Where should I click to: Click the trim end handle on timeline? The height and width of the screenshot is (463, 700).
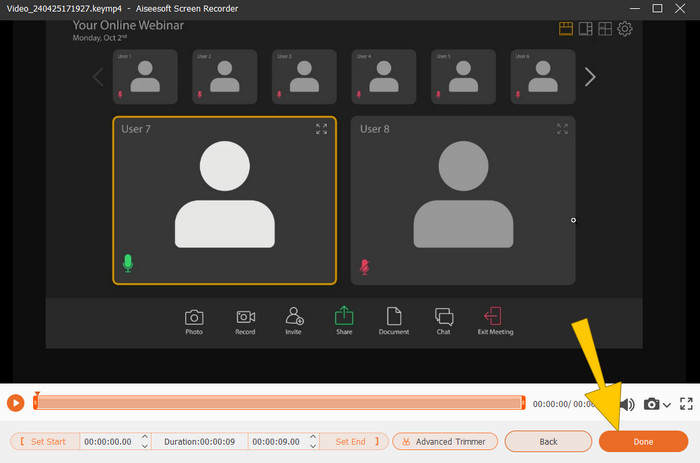click(523, 403)
